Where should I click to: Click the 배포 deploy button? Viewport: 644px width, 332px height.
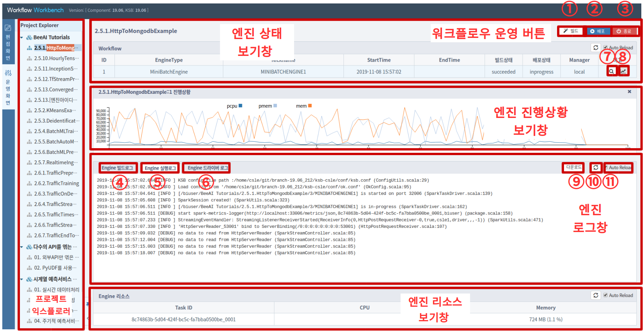(x=598, y=31)
